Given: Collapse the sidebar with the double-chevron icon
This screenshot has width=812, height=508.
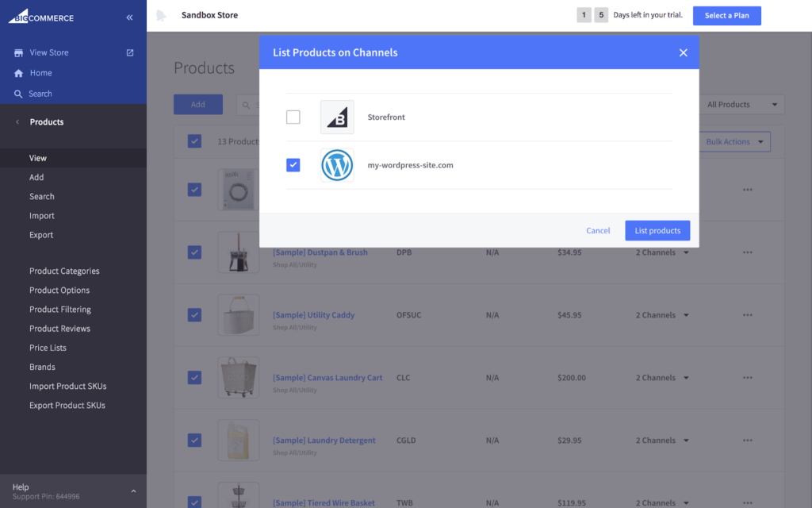Looking at the screenshot, I should [x=129, y=16].
